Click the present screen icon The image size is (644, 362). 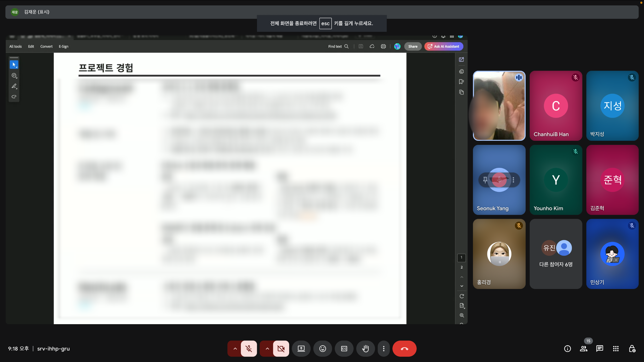[301, 349]
